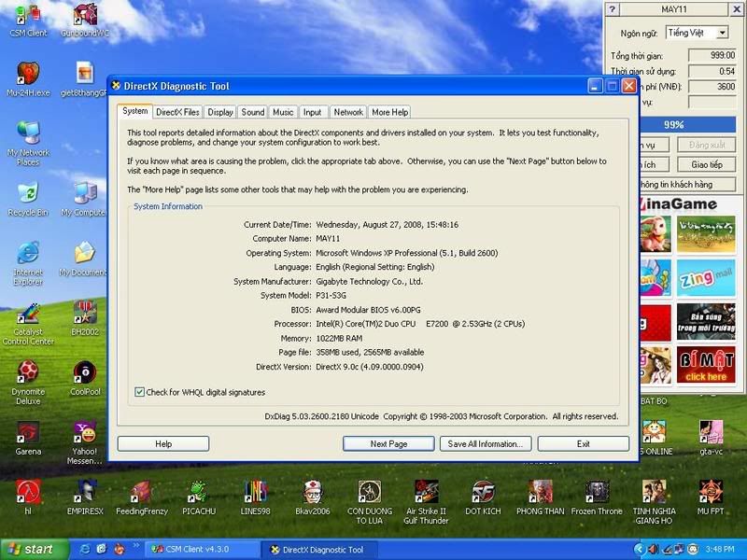Open the More Help tab
Viewport: 747px width, 560px height.
(389, 112)
